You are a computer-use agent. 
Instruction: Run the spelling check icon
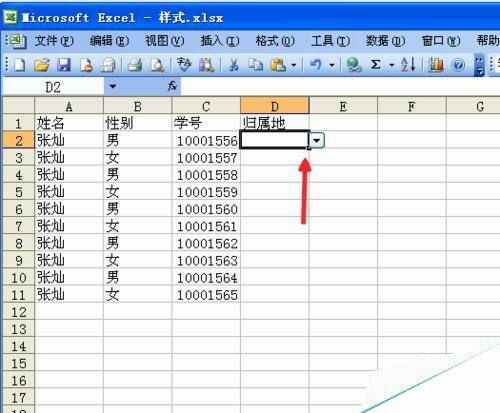click(184, 64)
